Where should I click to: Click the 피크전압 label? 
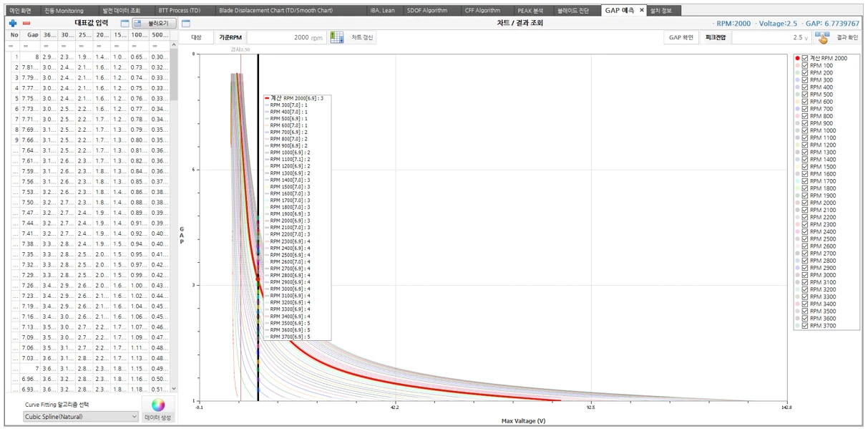click(x=716, y=37)
